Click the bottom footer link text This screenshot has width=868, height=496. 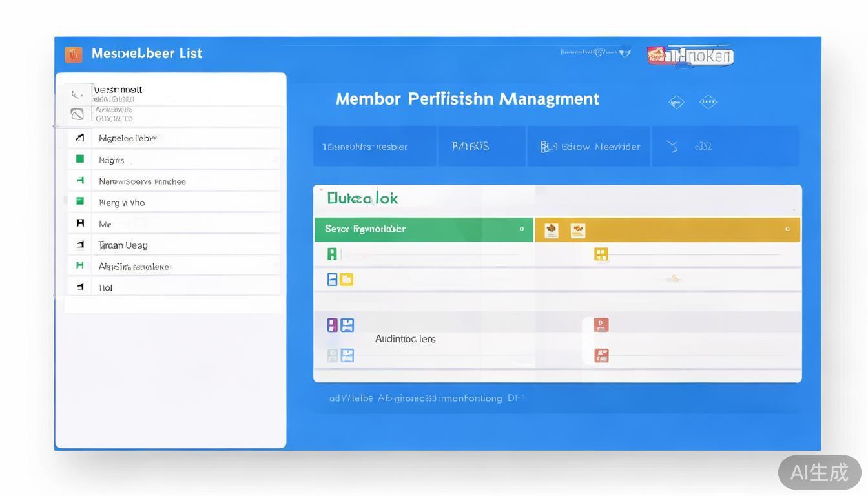click(426, 398)
